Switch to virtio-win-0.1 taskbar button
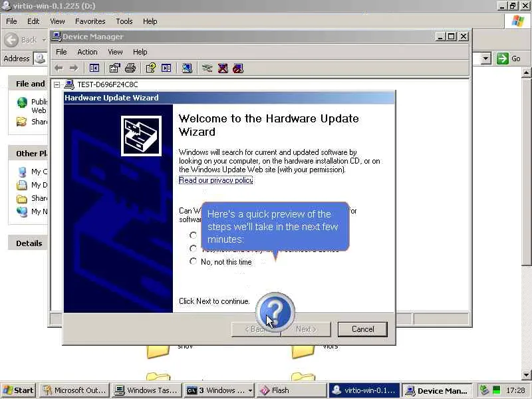 [x=364, y=390]
